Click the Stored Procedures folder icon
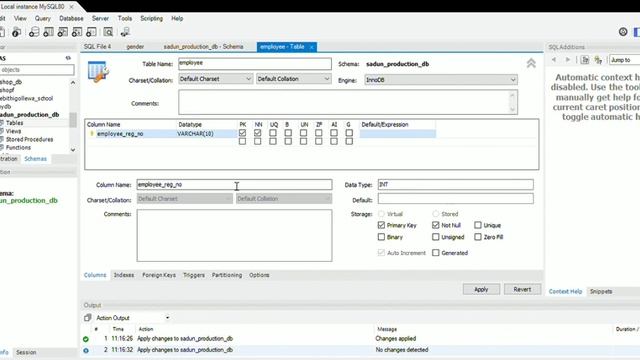The height and width of the screenshot is (360, 640). (x=2, y=139)
